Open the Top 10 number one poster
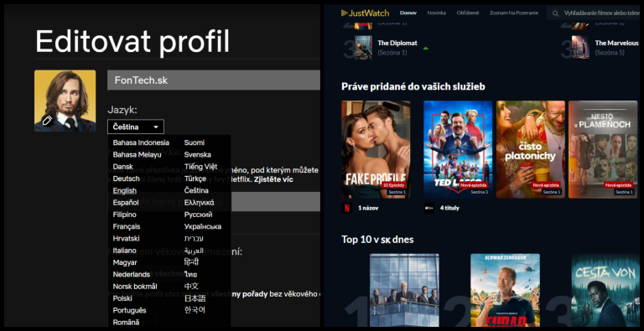Screen dimensions: 644x331 click(404, 290)
